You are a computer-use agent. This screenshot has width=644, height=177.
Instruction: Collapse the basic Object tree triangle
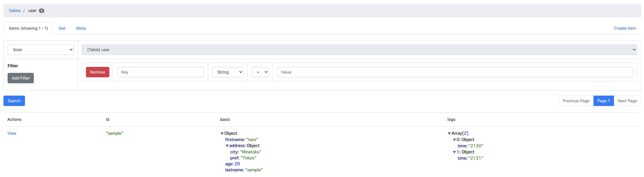pos(222,134)
